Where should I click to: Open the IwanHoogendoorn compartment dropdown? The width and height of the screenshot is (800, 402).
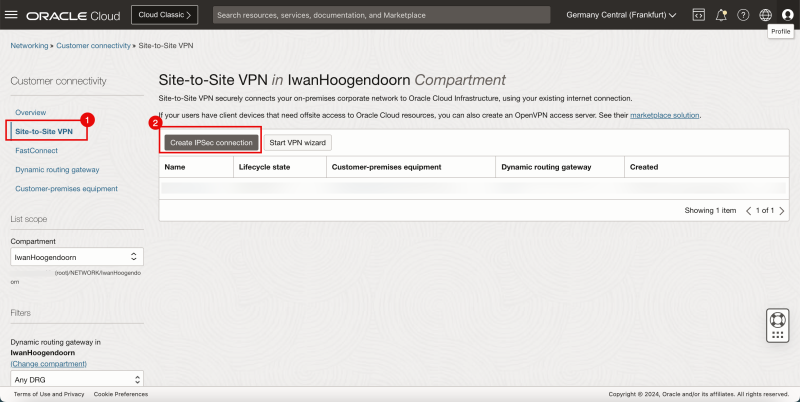76,257
